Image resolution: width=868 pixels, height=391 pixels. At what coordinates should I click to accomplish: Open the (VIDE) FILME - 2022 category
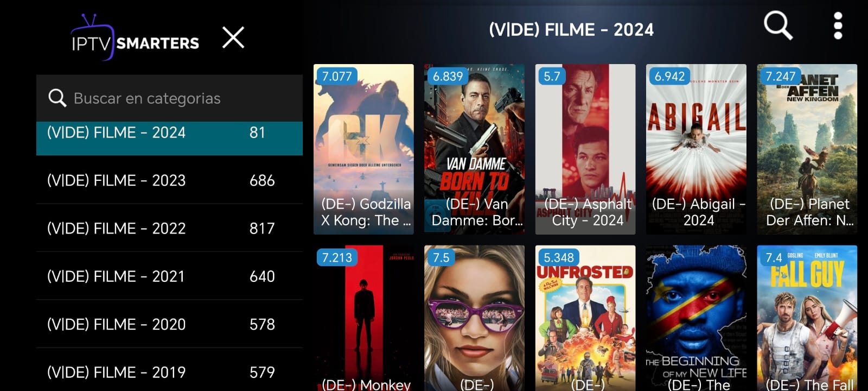point(169,228)
